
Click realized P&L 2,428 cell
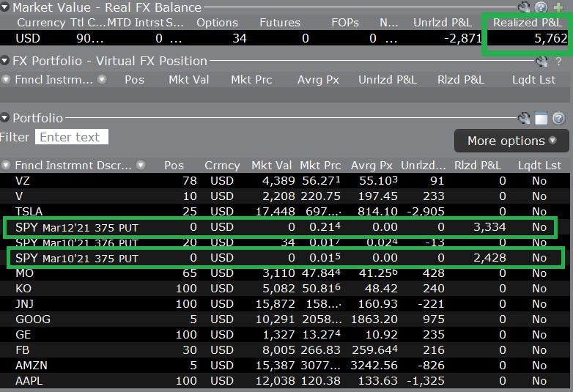pos(489,258)
